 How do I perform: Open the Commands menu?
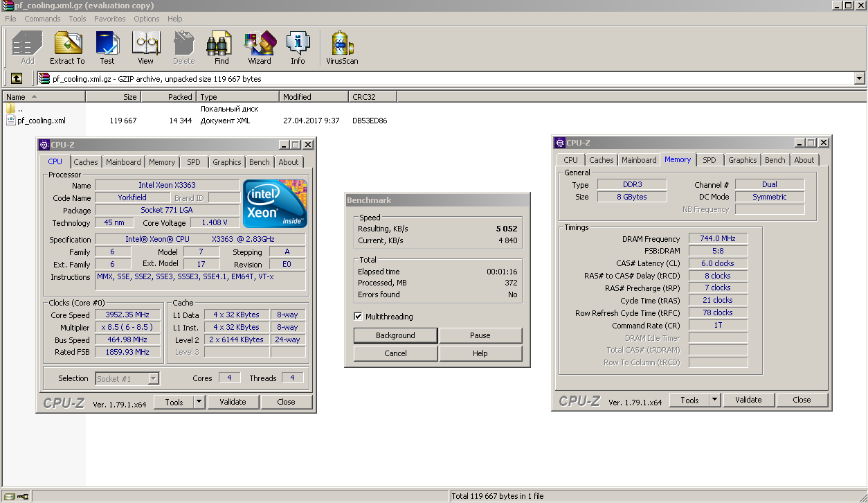[x=42, y=19]
